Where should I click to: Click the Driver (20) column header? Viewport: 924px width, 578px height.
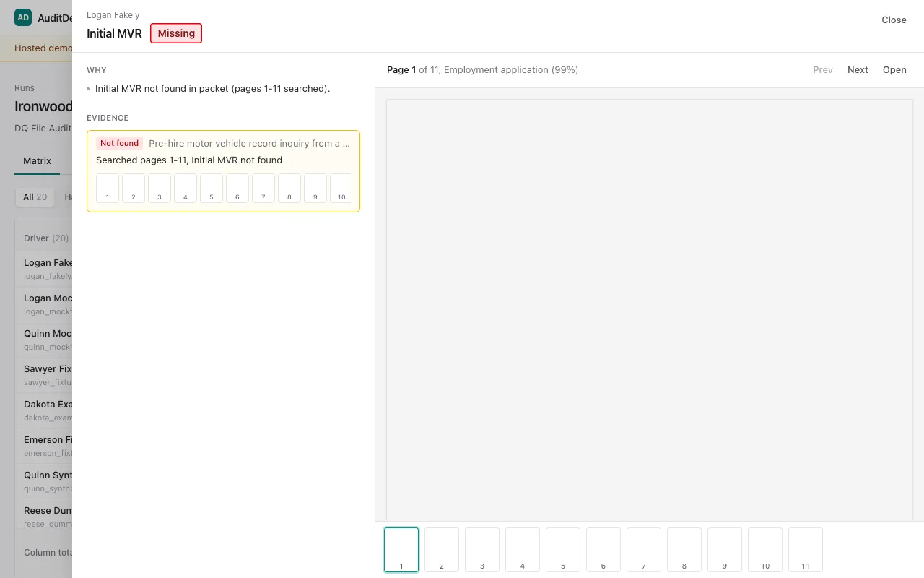tap(46, 238)
